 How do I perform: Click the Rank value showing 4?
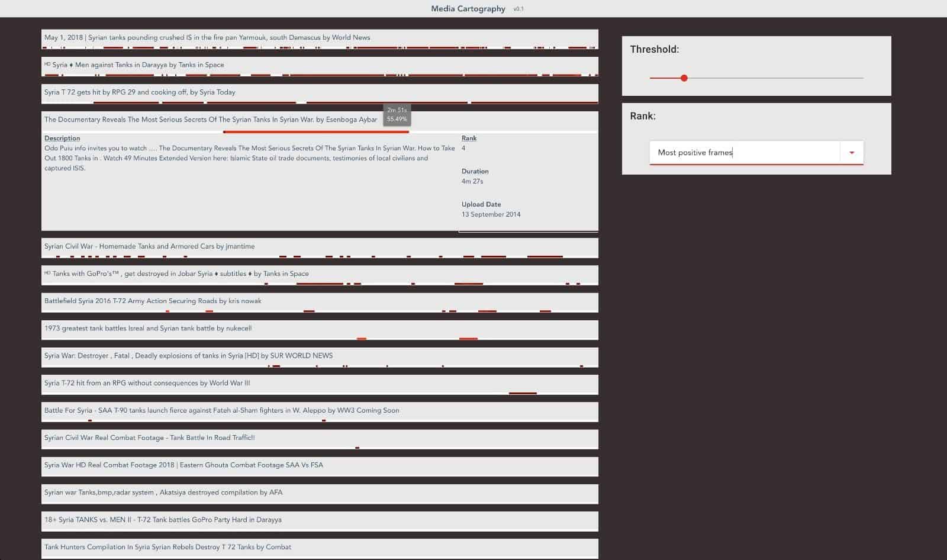[x=464, y=149]
